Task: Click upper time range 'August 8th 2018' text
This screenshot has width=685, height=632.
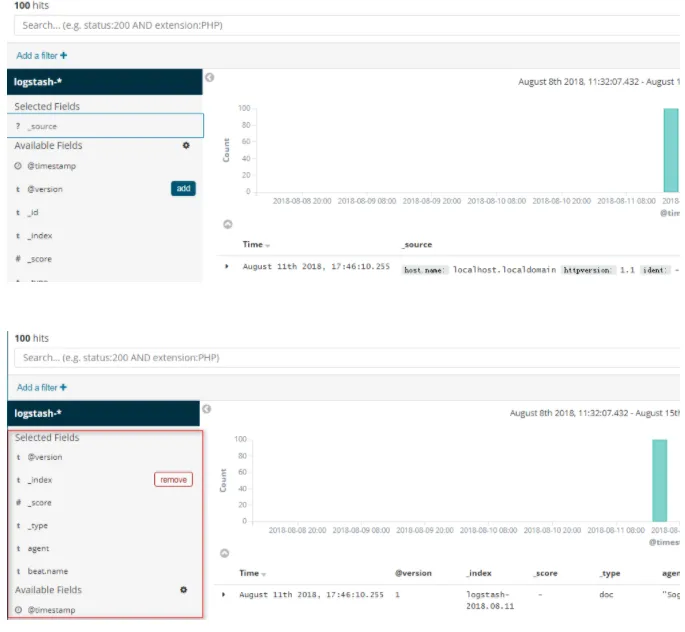Action: [551, 82]
